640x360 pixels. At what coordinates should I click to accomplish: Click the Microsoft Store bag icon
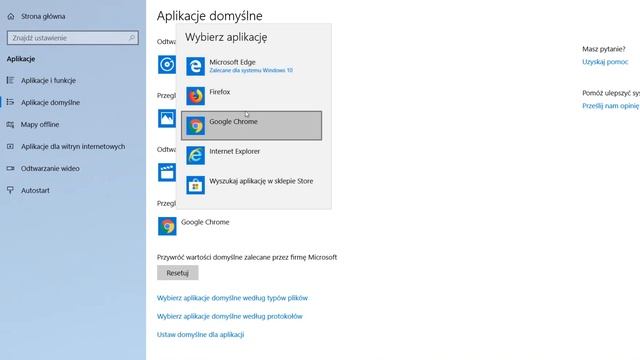[x=196, y=185]
